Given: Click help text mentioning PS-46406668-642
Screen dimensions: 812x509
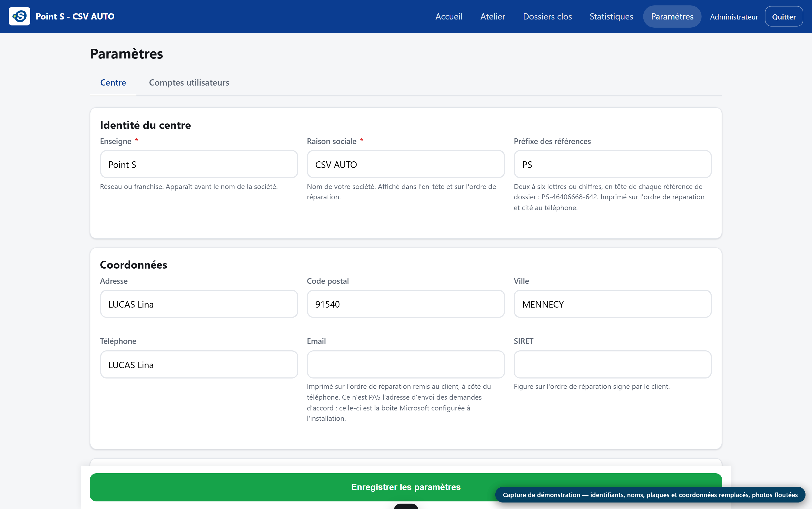Looking at the screenshot, I should pos(609,197).
